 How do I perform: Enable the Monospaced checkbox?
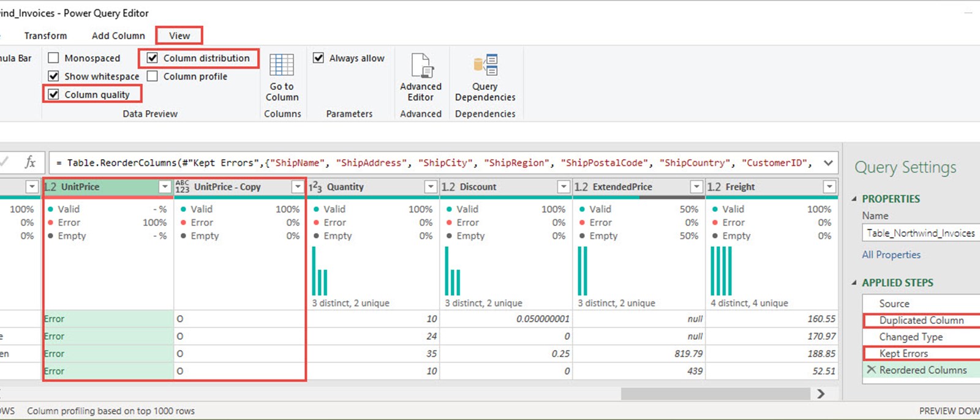54,58
